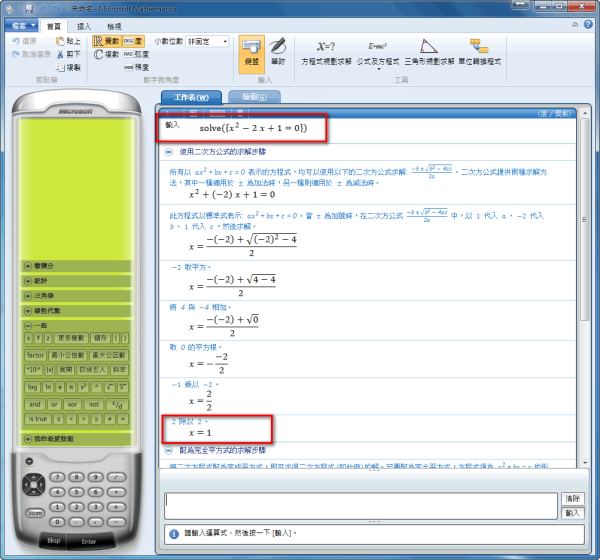Click the worksheet vertical scrollbar thumb
The width and height of the screenshot is (600, 560).
click(584, 219)
